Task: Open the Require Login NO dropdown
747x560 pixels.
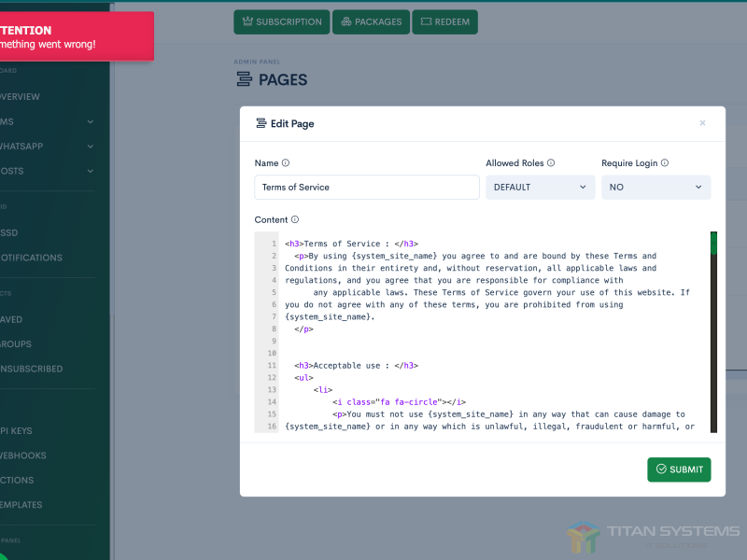Action: (x=655, y=187)
